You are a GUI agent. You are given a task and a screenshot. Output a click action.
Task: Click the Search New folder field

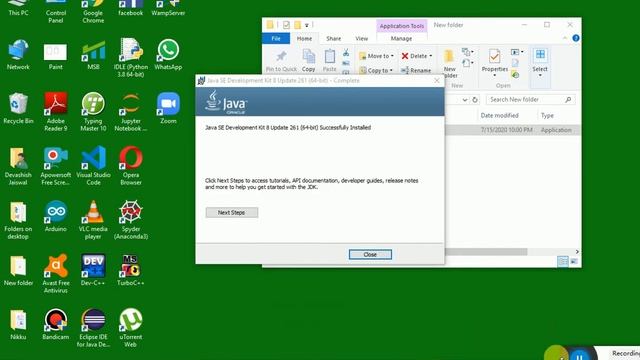point(530,100)
